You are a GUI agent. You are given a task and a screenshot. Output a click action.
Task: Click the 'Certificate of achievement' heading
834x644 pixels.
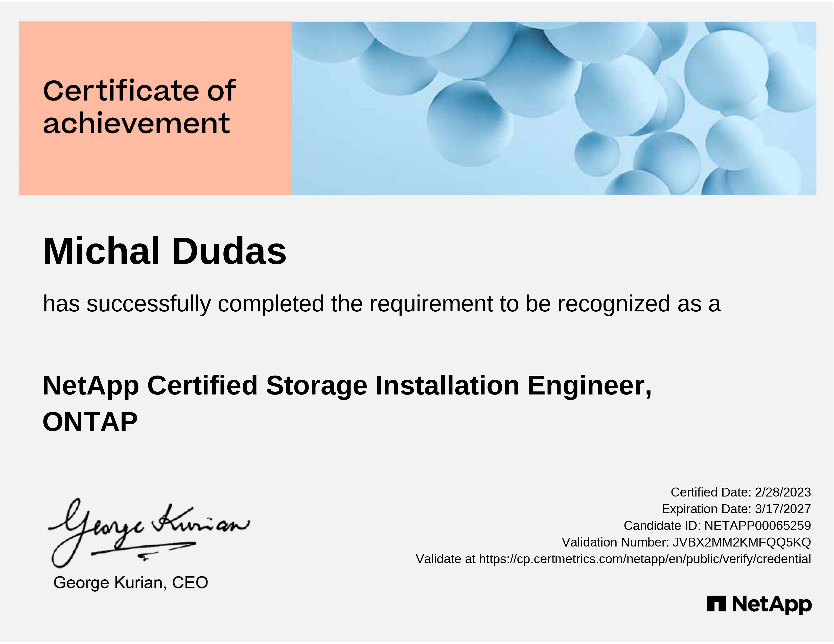pyautogui.click(x=140, y=107)
